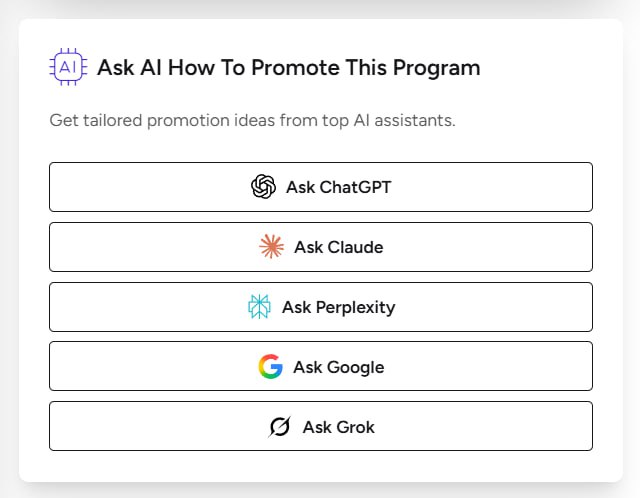640x498 pixels.
Task: Click the "Ask ChatGPT" text label
Action: (339, 187)
